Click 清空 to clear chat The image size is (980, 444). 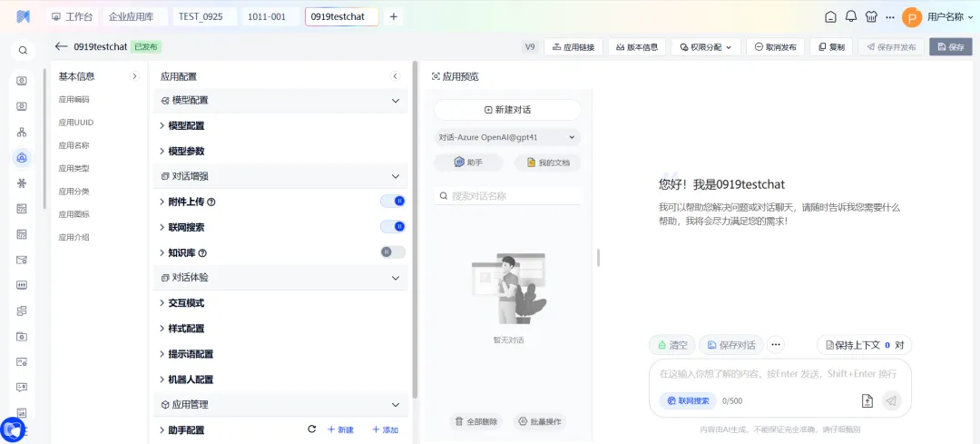tap(672, 344)
